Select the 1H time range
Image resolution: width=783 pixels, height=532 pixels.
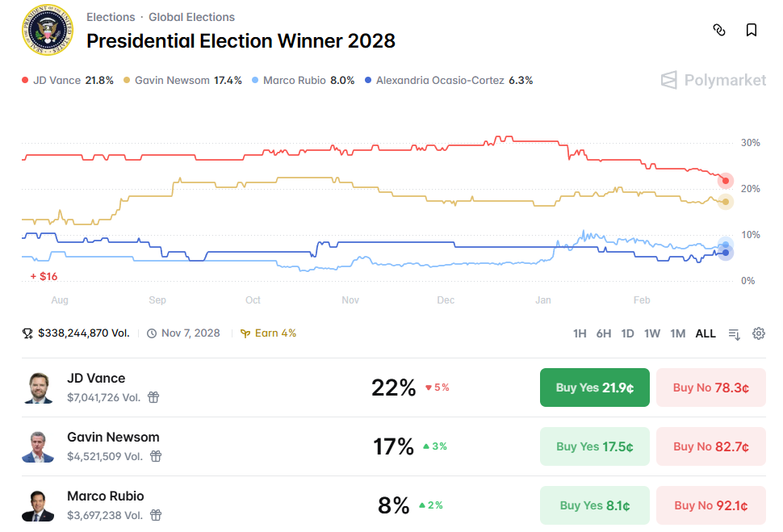coord(580,333)
